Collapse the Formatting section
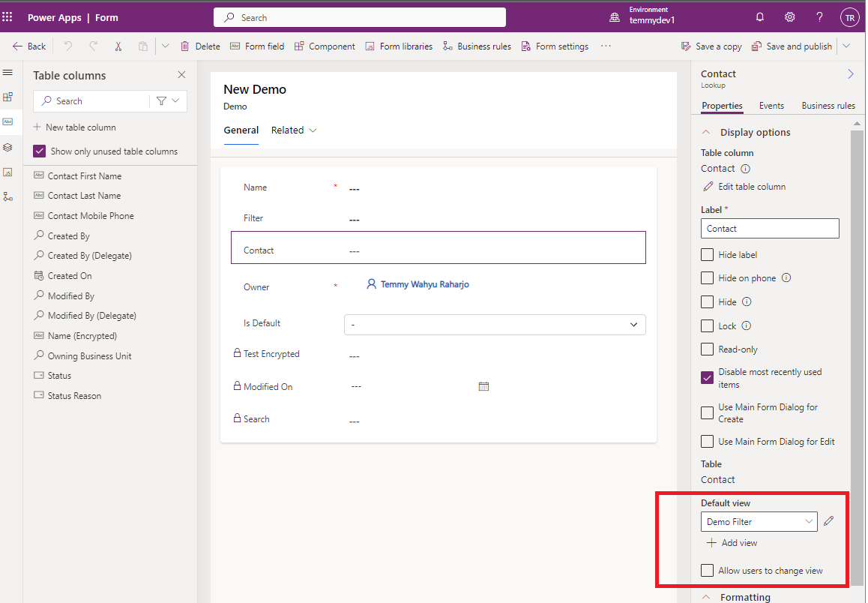 tap(706, 597)
